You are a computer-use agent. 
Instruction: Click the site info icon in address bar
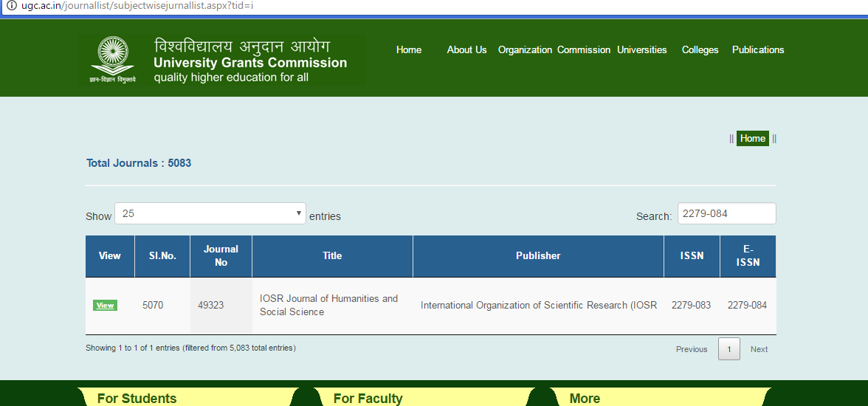12,6
